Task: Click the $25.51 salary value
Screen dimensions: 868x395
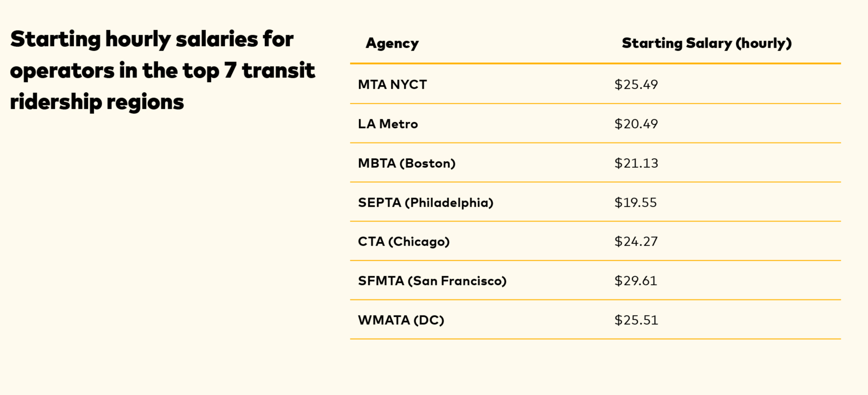Action: (636, 320)
